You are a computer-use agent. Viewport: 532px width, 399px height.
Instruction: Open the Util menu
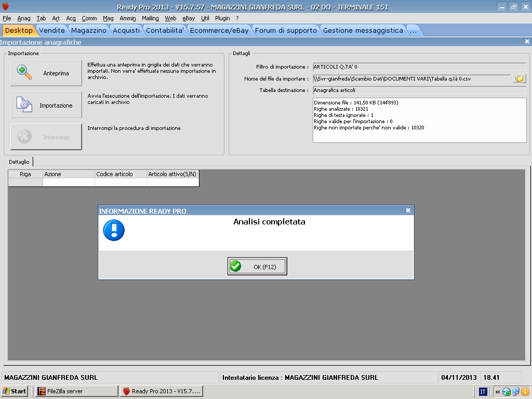click(x=205, y=18)
